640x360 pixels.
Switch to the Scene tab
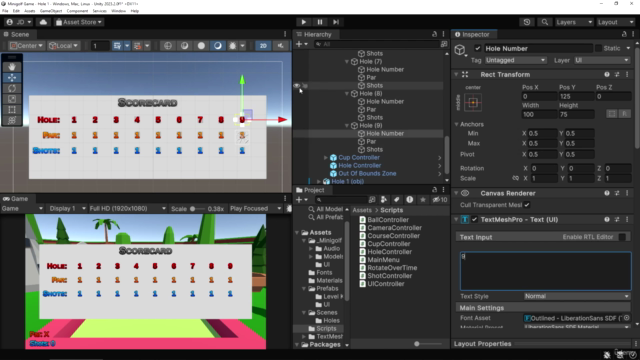pos(17,34)
